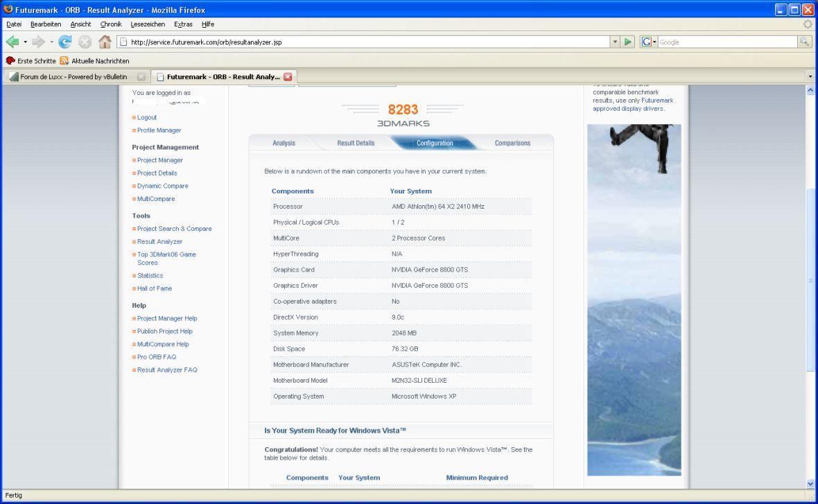
Task: Open the Forward button history dropdown arrow
Action: click(x=51, y=42)
